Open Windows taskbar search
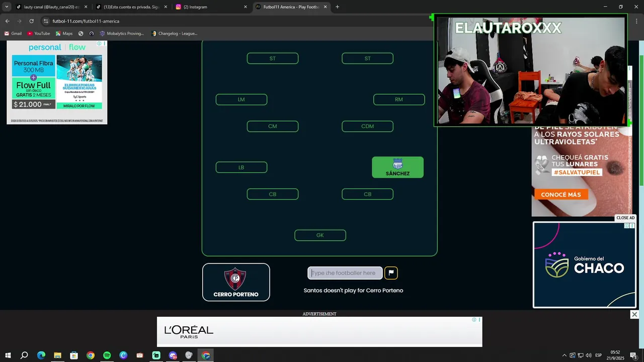 pyautogui.click(x=24, y=355)
